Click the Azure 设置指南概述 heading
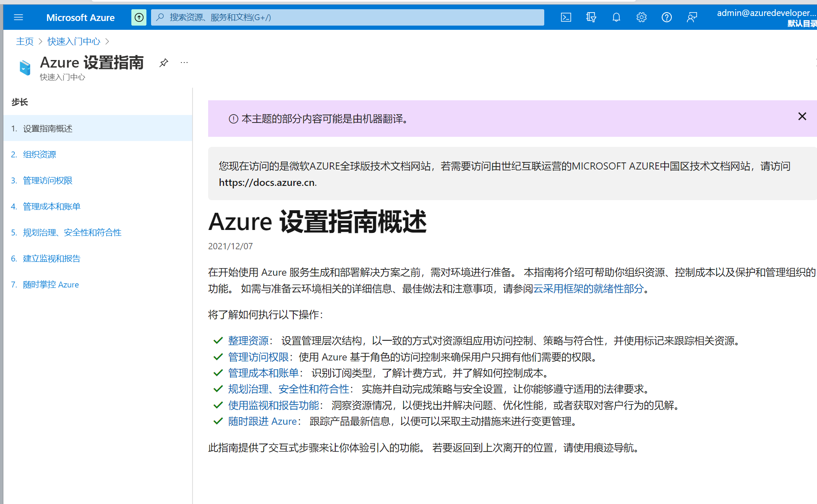Image resolution: width=817 pixels, height=504 pixels. [x=317, y=222]
